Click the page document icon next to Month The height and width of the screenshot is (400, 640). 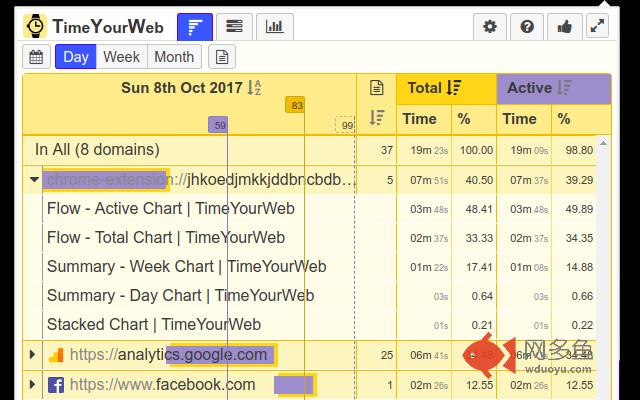tap(222, 57)
